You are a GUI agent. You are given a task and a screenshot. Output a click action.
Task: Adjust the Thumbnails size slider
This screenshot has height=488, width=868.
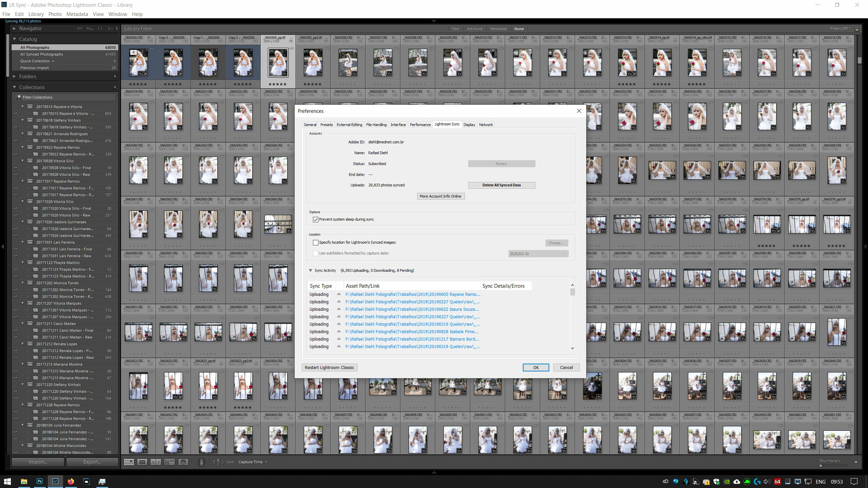click(821, 466)
